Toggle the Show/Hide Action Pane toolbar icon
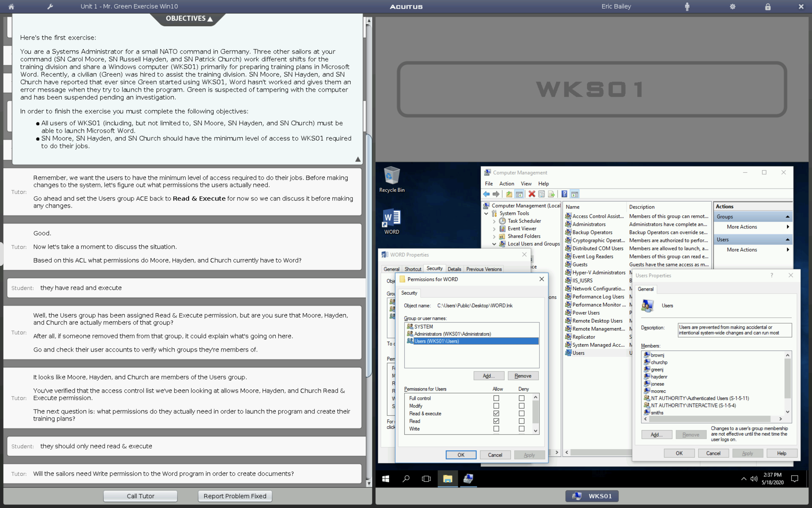The image size is (812, 508). point(575,194)
